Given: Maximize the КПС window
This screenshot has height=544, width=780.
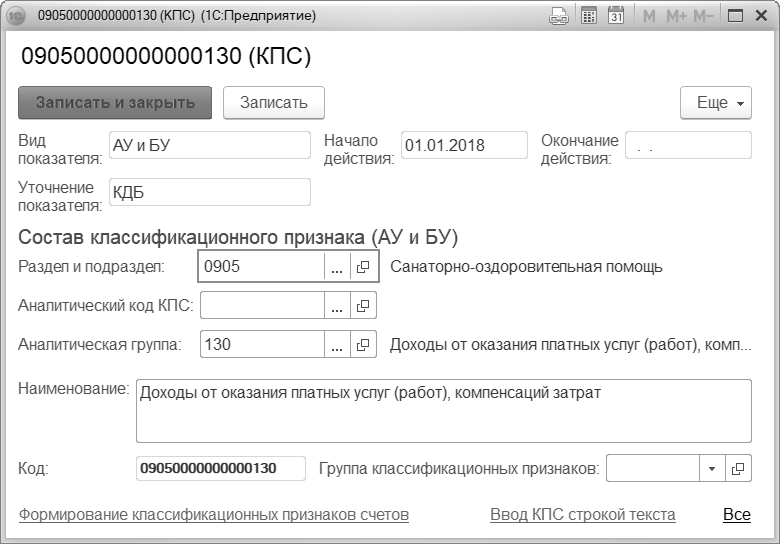Looking at the screenshot, I should (735, 16).
